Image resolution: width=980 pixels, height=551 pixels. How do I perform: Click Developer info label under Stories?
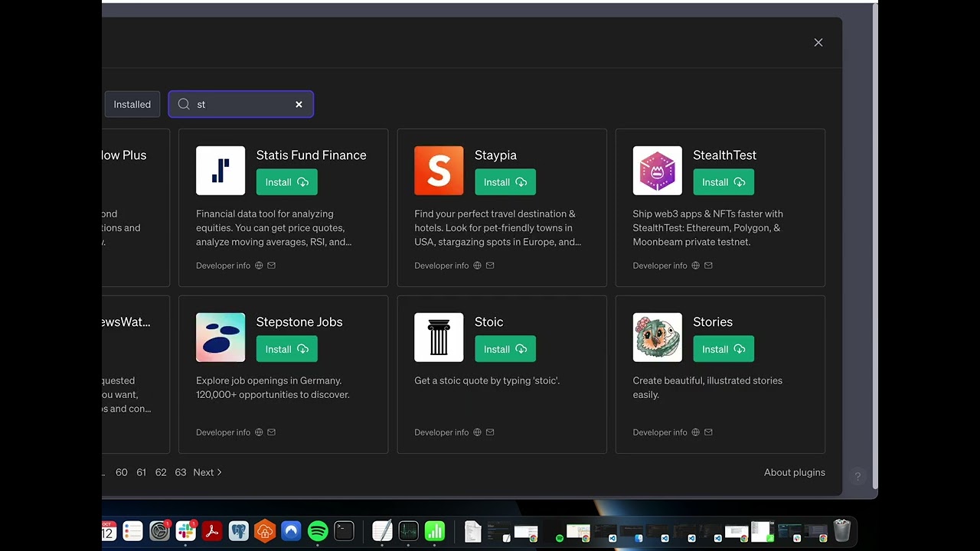coord(660,432)
